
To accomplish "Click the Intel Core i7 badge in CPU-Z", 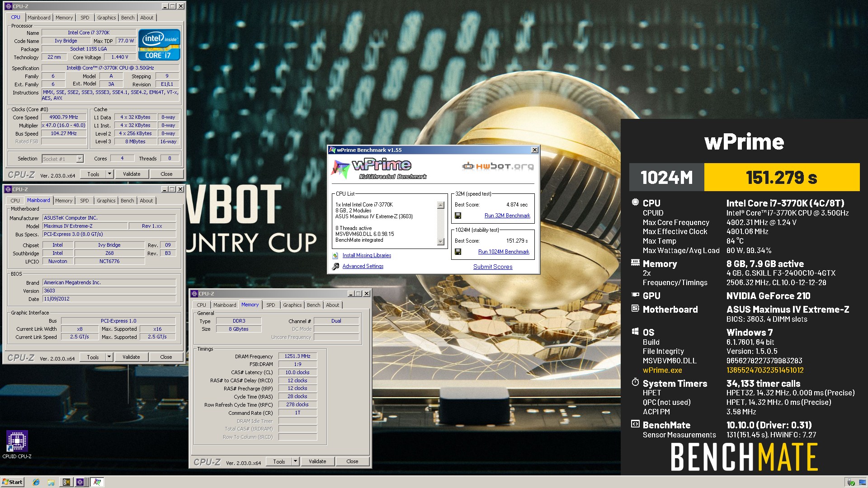I will click(159, 44).
